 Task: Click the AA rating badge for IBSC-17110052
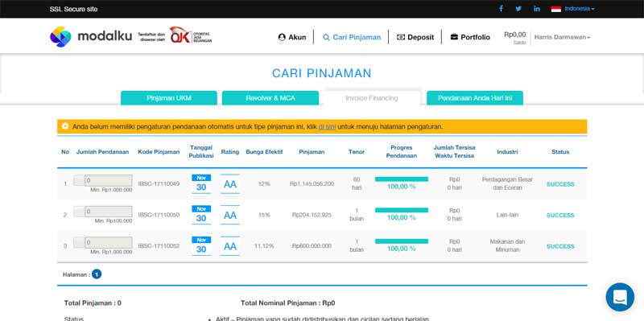click(230, 246)
